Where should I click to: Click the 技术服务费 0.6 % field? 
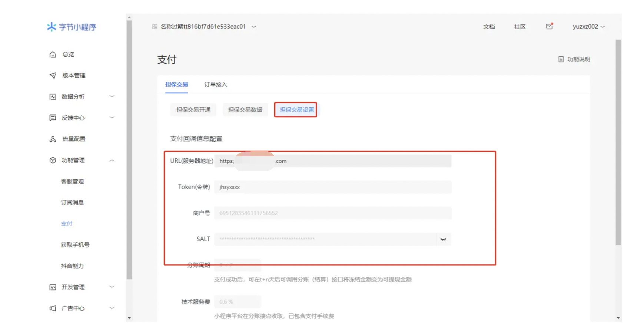238,302
